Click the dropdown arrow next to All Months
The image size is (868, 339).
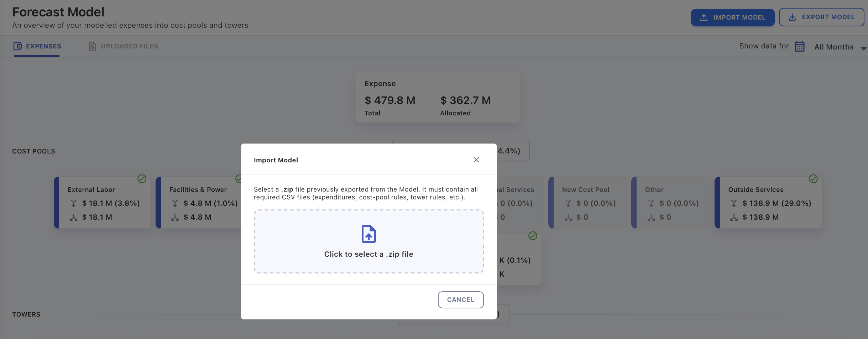[863, 48]
